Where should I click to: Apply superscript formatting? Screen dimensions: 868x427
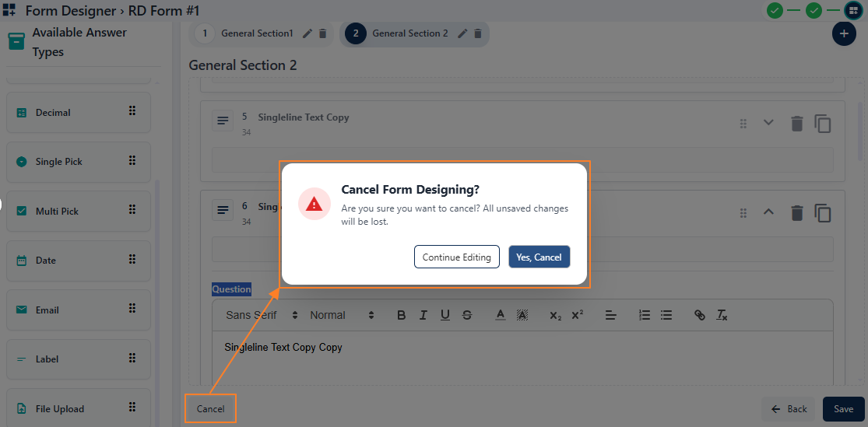coord(578,315)
